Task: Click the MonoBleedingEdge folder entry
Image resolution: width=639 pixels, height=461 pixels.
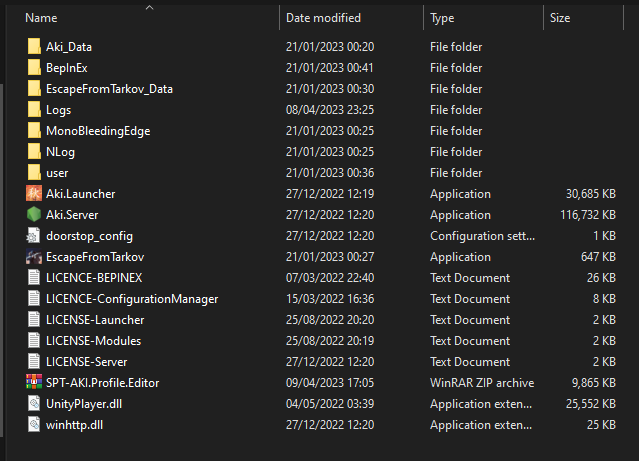Action: point(98,131)
